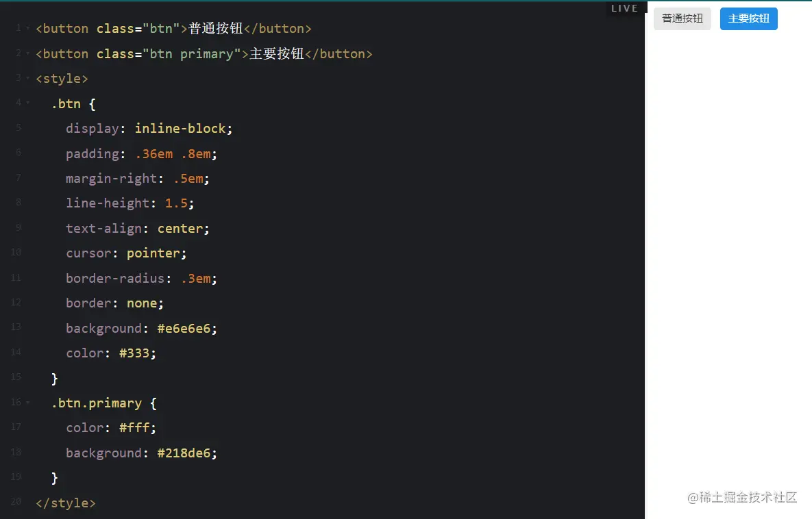Click the LIVE badge above the preview

[624, 8]
